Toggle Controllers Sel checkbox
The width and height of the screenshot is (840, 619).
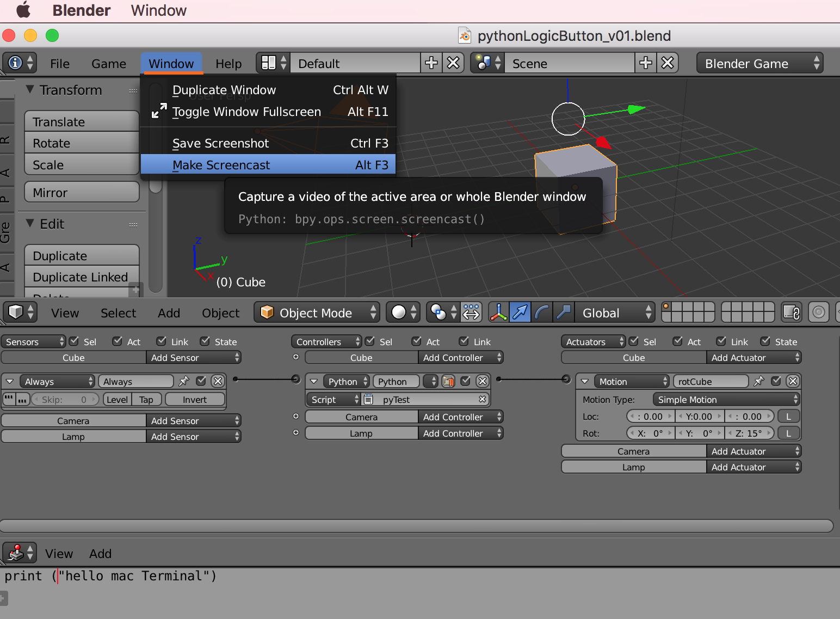click(370, 341)
